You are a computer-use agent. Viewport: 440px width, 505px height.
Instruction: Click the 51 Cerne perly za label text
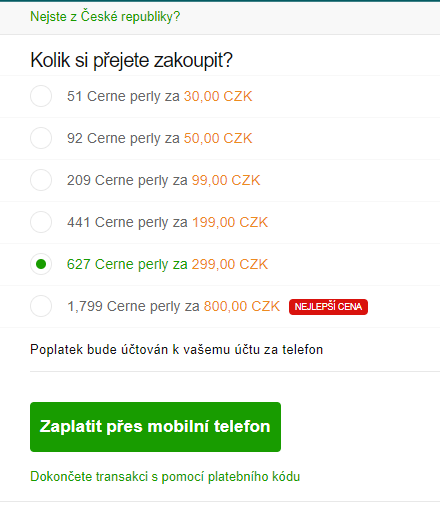pyautogui.click(x=123, y=97)
